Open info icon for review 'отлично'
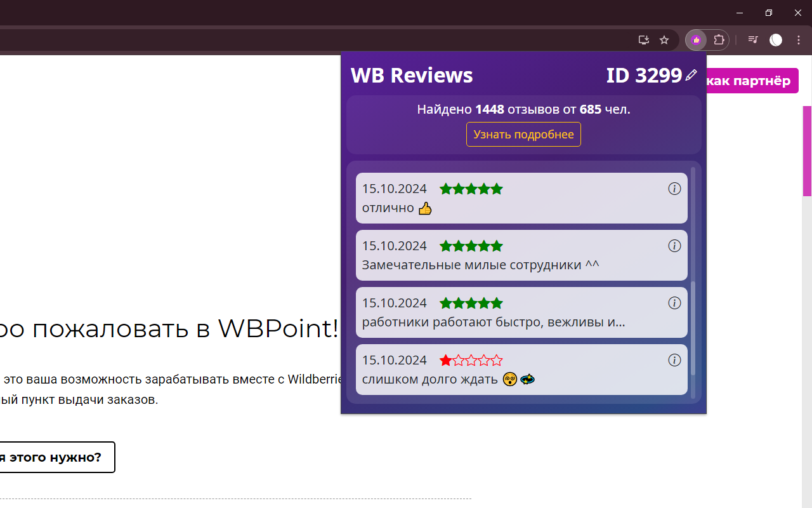 click(674, 189)
